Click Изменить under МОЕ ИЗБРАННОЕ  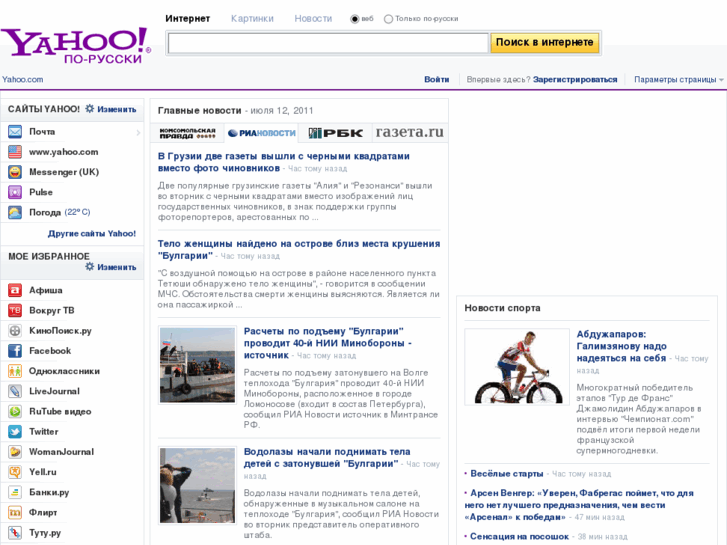[x=117, y=267]
